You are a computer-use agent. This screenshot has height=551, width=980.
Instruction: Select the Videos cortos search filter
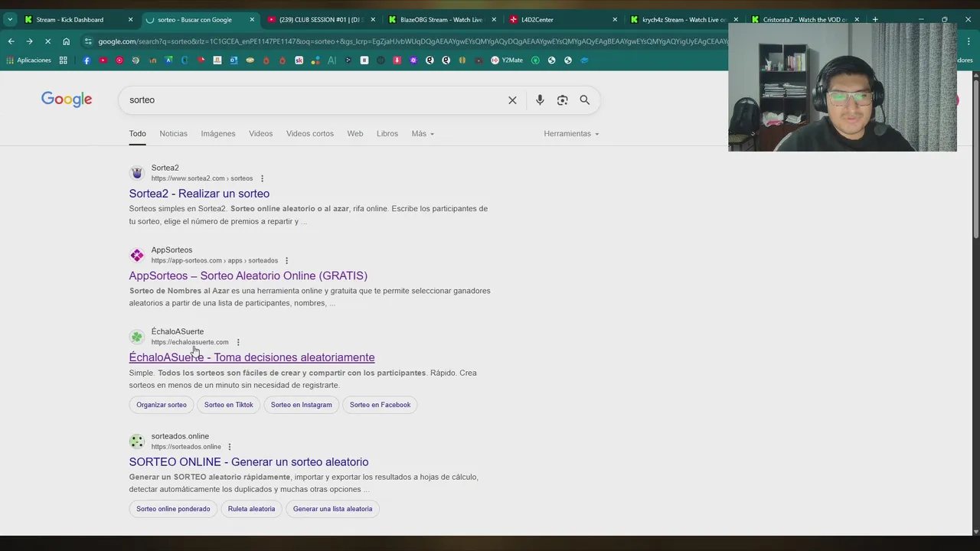click(310, 134)
